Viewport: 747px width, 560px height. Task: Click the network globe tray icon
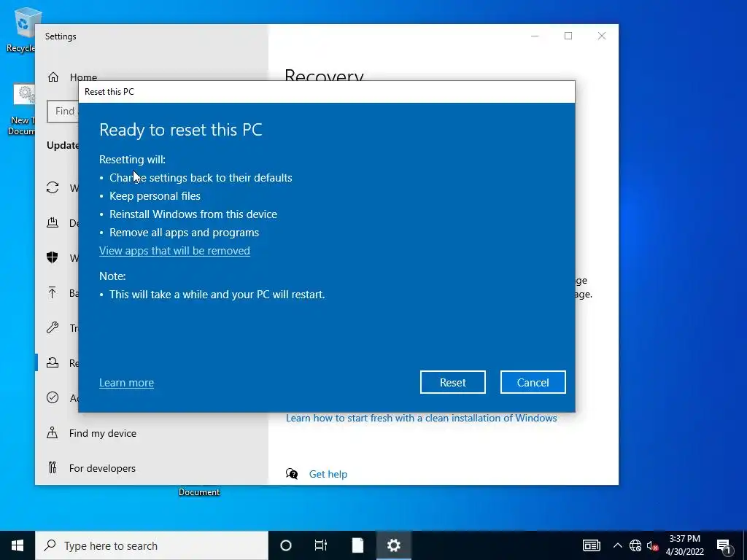pos(635,545)
